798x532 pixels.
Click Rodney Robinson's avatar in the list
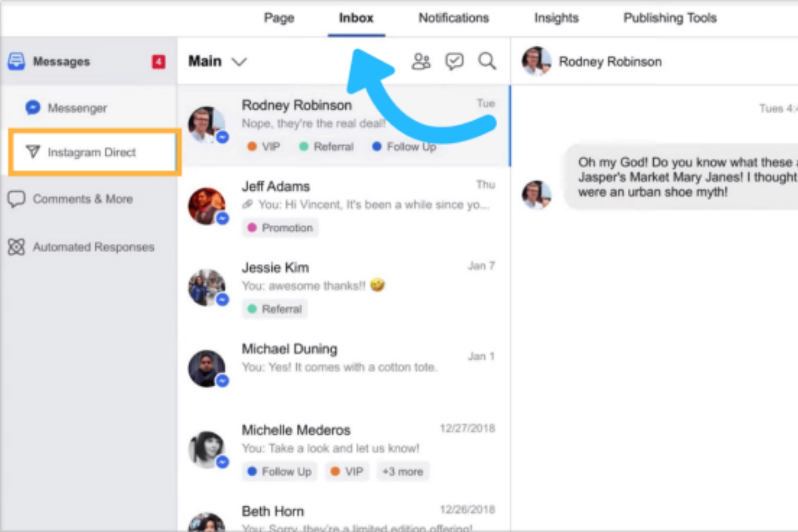tap(207, 125)
